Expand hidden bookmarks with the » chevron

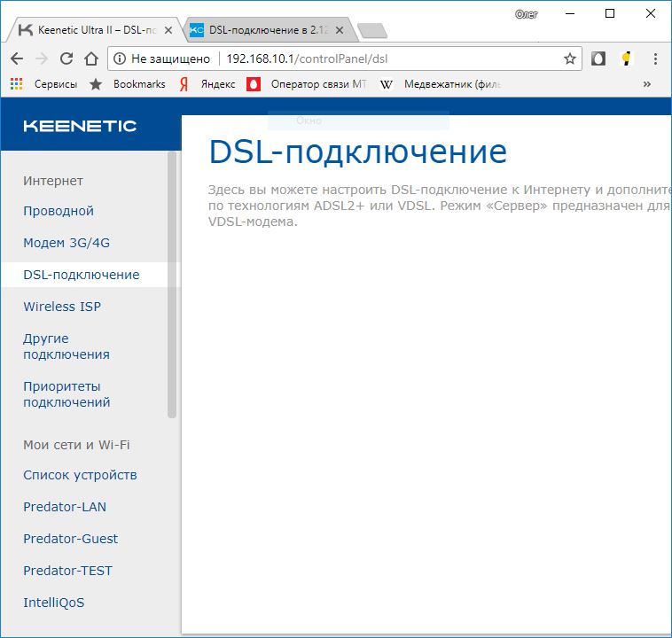(x=647, y=84)
